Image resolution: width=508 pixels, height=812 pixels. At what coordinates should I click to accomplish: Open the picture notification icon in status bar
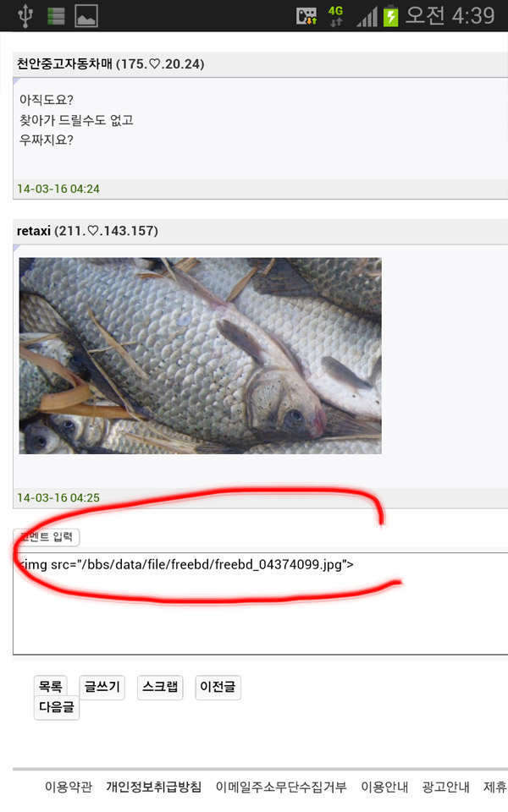click(x=86, y=16)
